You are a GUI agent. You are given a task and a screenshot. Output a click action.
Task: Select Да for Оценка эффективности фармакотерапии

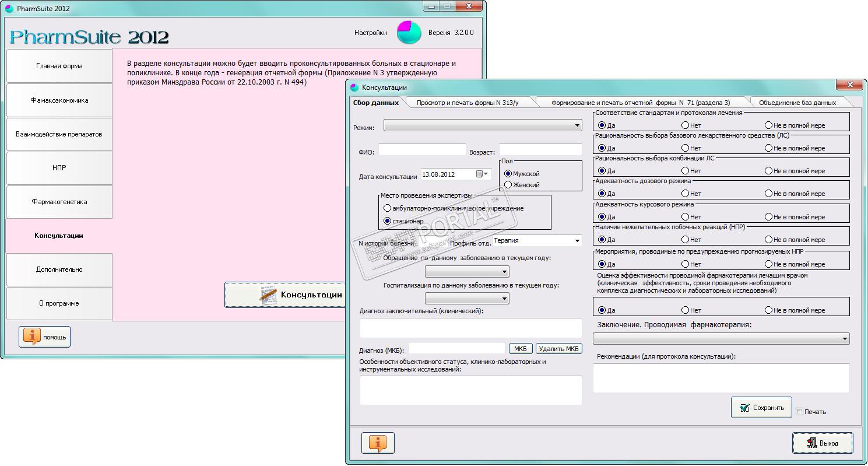point(602,310)
